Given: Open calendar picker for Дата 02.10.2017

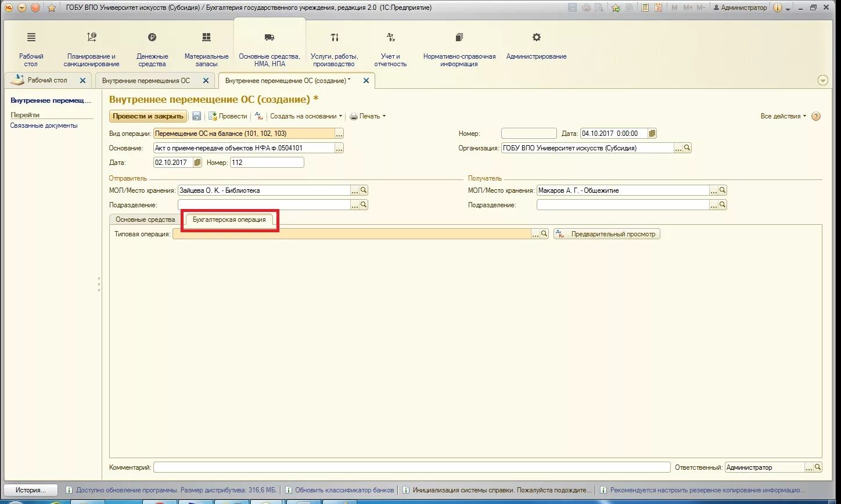Looking at the screenshot, I should [x=197, y=163].
